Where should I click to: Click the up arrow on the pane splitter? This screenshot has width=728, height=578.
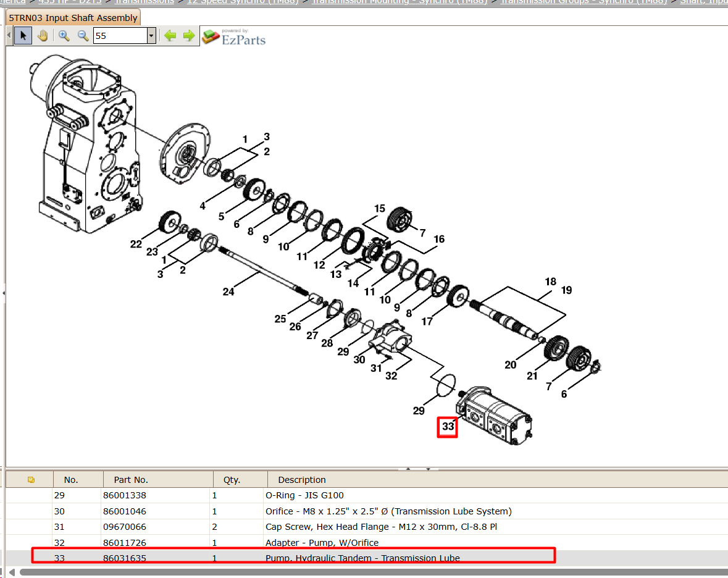(409, 469)
